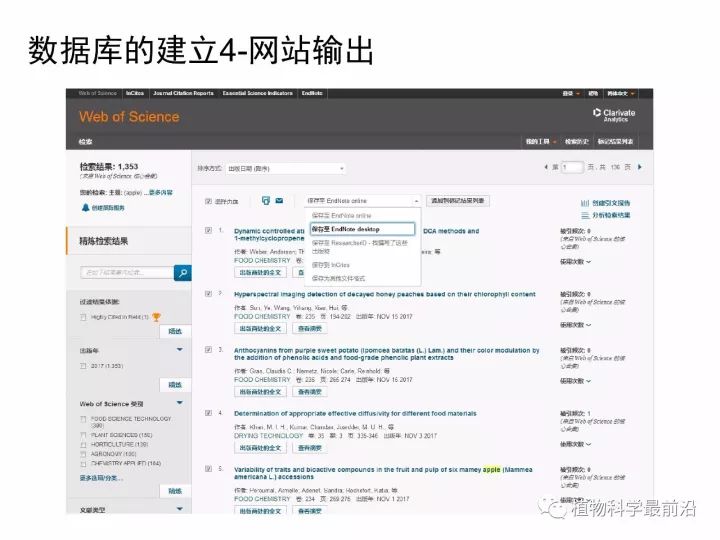Click the alert bell icon
The width and height of the screenshot is (720, 540).
(85, 208)
